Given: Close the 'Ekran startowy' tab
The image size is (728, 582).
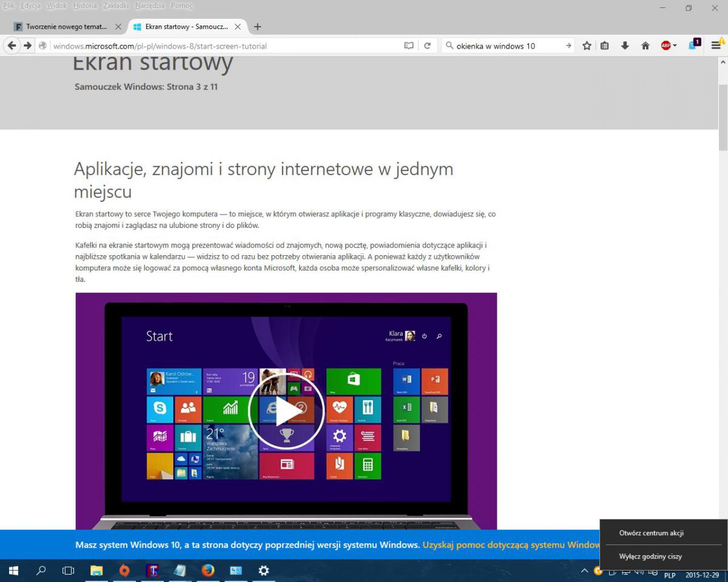Looking at the screenshot, I should point(238,27).
